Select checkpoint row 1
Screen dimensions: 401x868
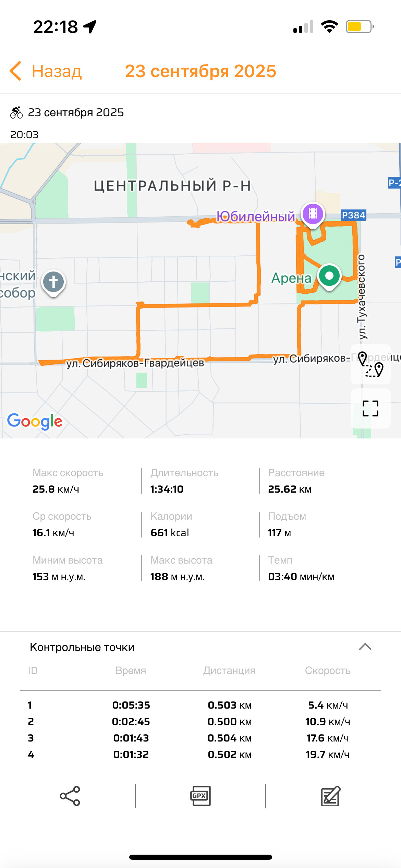point(200,705)
